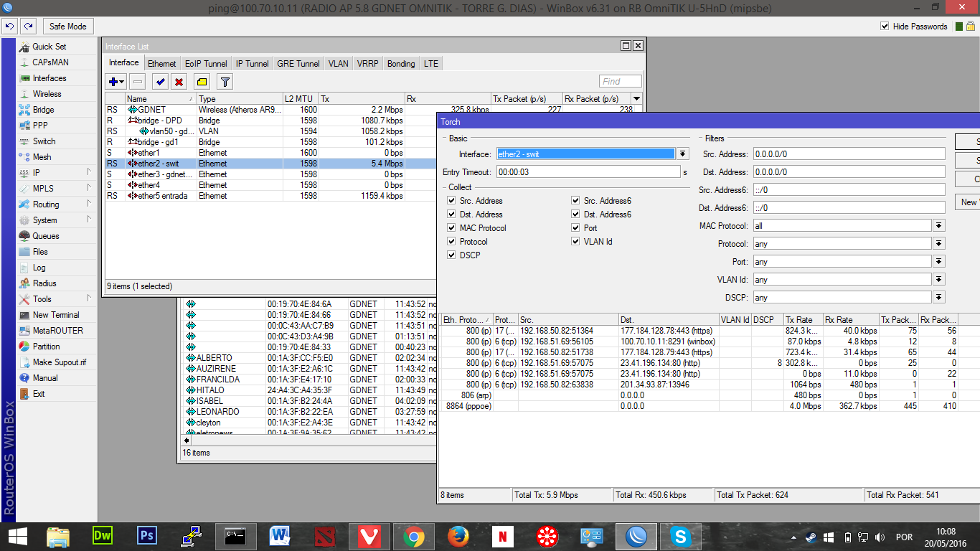
Task: Uncheck Dst. Address in Torch Collect
Action: pyautogui.click(x=452, y=215)
